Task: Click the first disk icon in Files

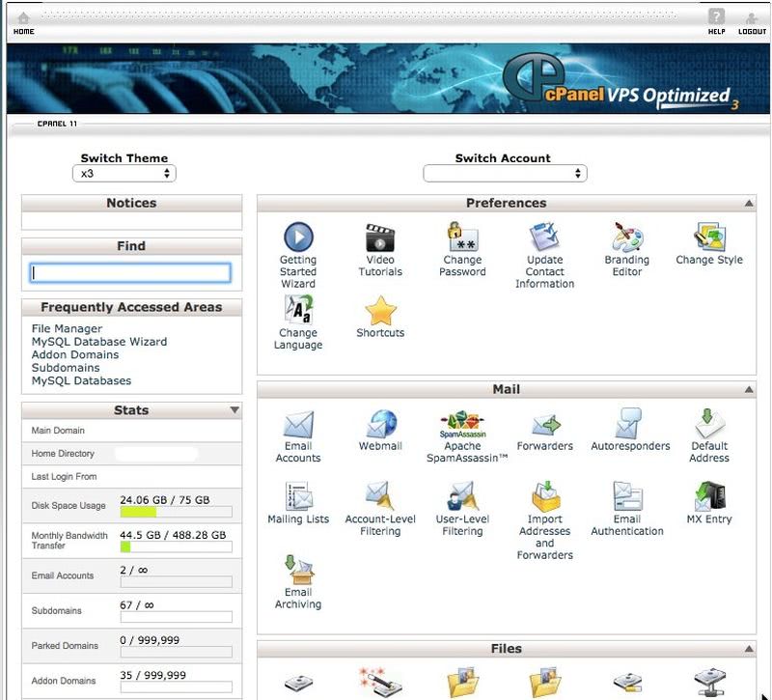Action: (299, 684)
